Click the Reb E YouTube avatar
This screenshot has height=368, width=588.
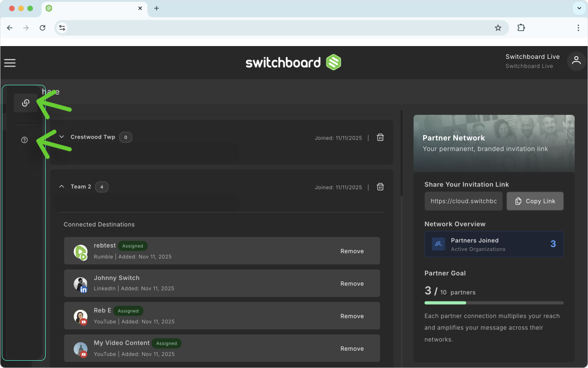[x=81, y=316]
